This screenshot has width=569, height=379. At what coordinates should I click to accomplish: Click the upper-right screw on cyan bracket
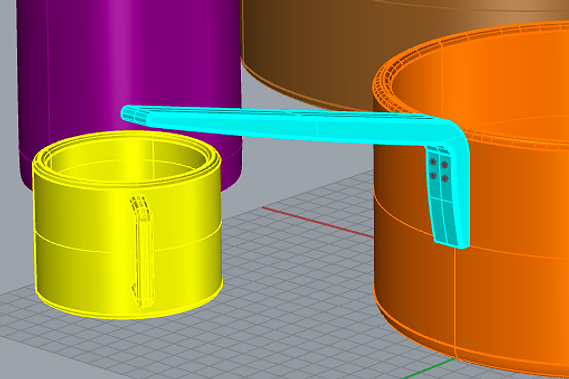[445, 165]
